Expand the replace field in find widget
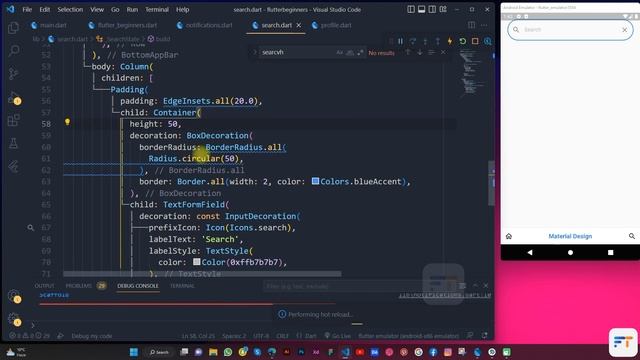The height and width of the screenshot is (360, 640). pos(255,52)
